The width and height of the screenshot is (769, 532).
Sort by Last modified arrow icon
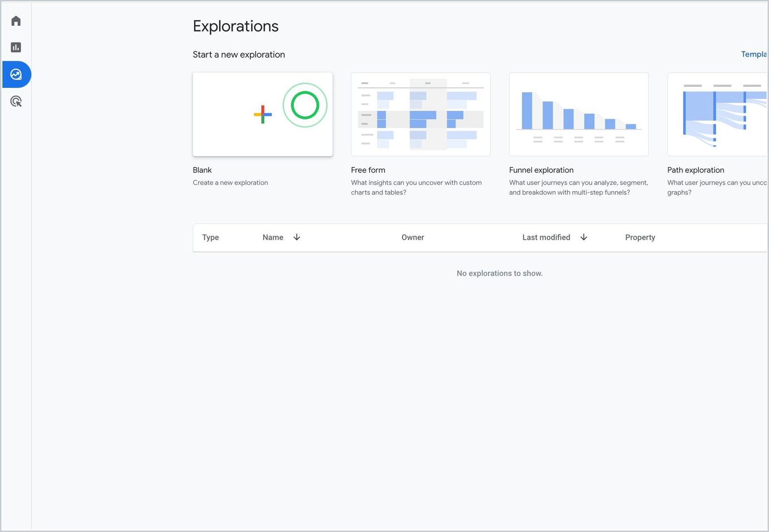(584, 237)
